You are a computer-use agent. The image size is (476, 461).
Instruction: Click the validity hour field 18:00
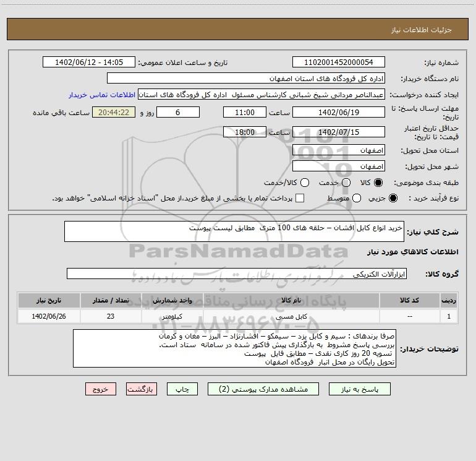[245, 132]
